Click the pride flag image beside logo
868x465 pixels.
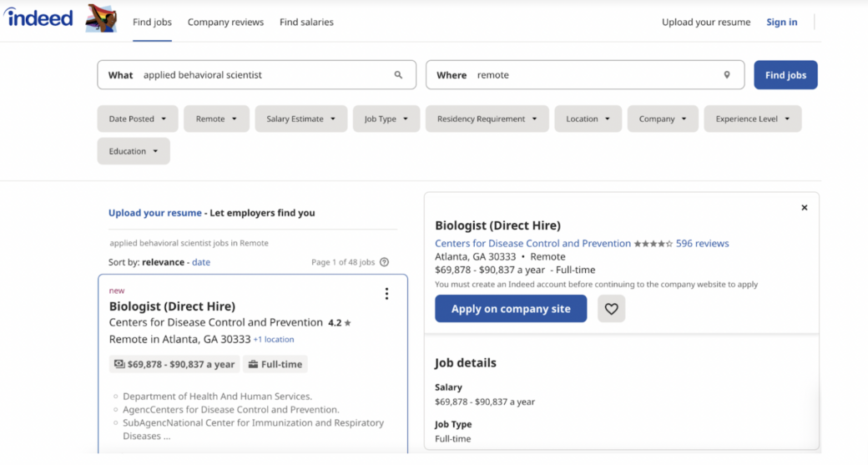(101, 18)
